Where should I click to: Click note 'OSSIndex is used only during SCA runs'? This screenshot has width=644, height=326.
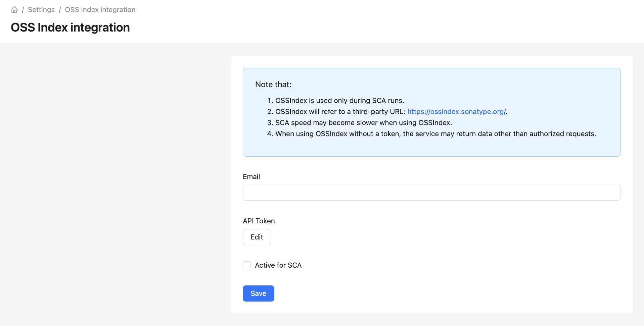pyautogui.click(x=340, y=101)
